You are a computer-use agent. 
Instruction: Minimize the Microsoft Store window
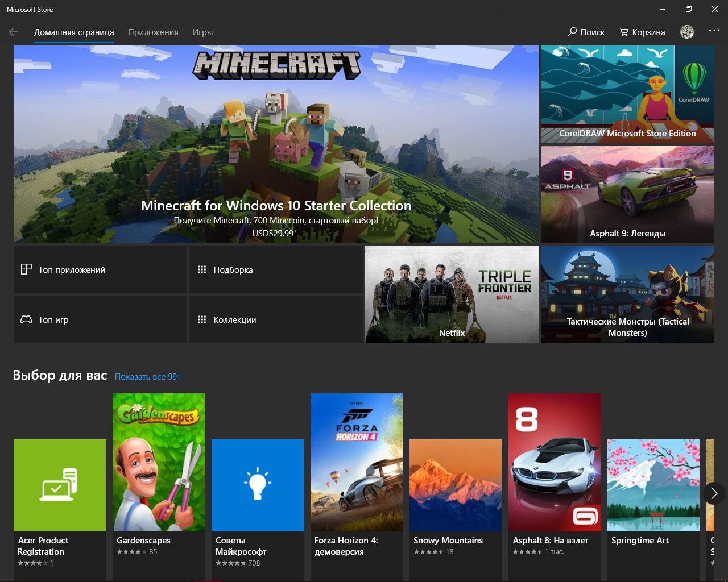(662, 9)
